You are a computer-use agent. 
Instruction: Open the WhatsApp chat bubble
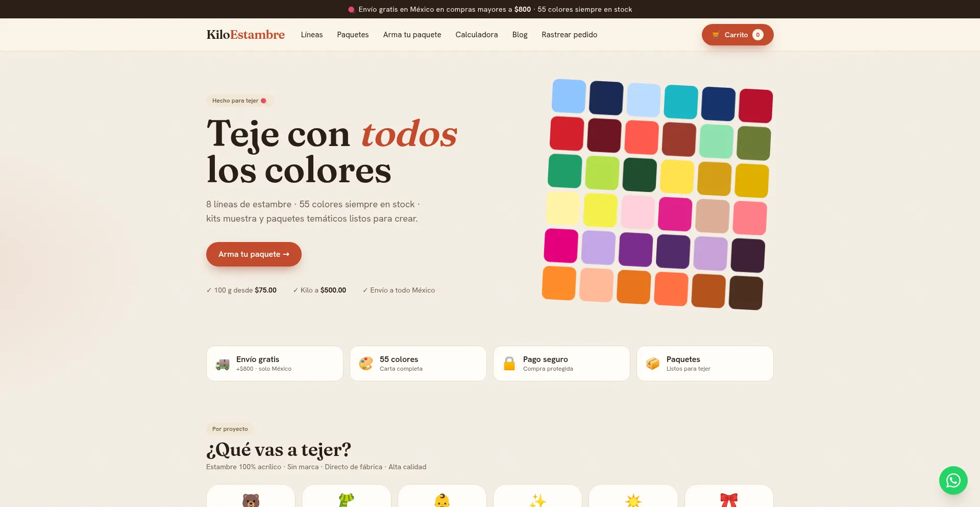[953, 480]
